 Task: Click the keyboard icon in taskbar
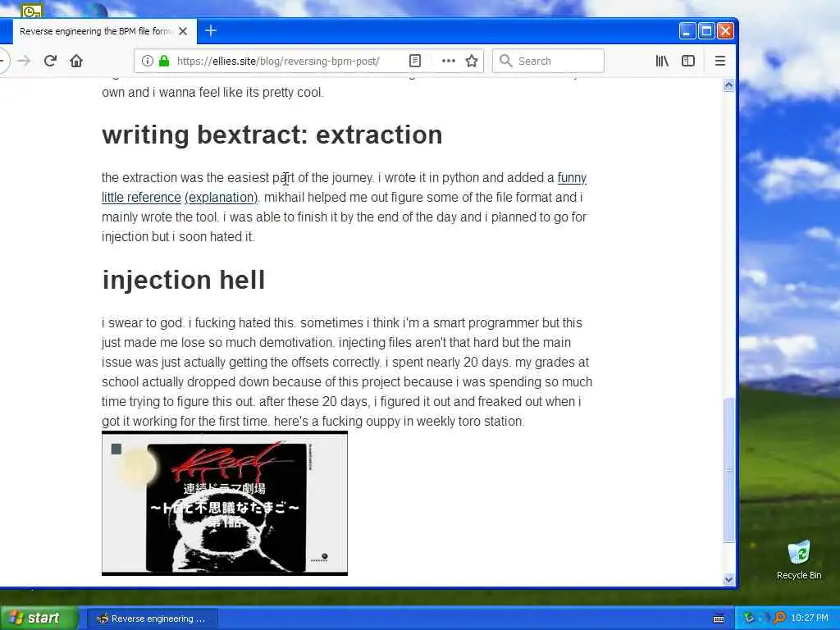tap(719, 619)
